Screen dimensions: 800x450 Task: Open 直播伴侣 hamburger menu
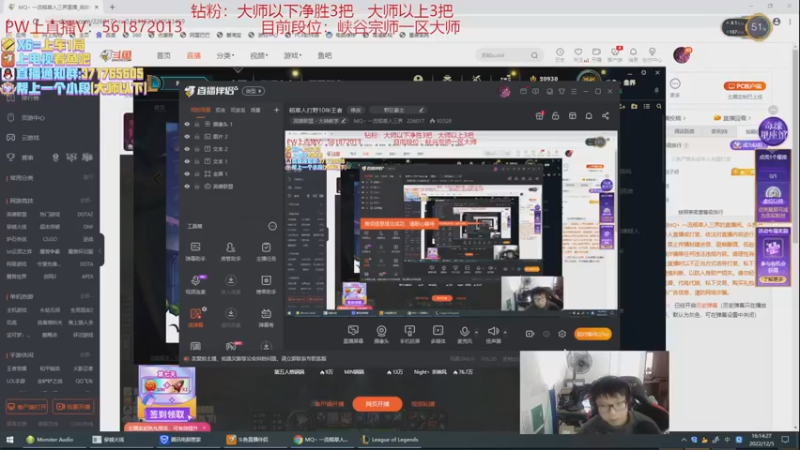click(574, 91)
